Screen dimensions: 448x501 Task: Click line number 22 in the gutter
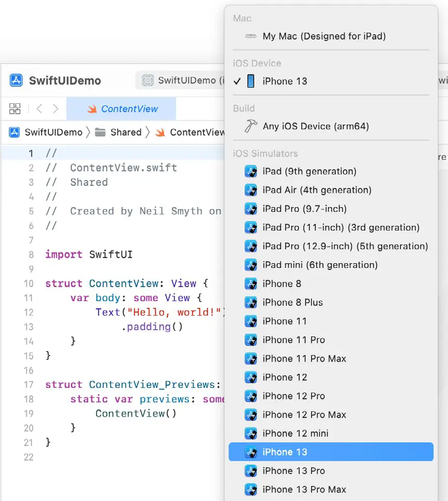(29, 457)
